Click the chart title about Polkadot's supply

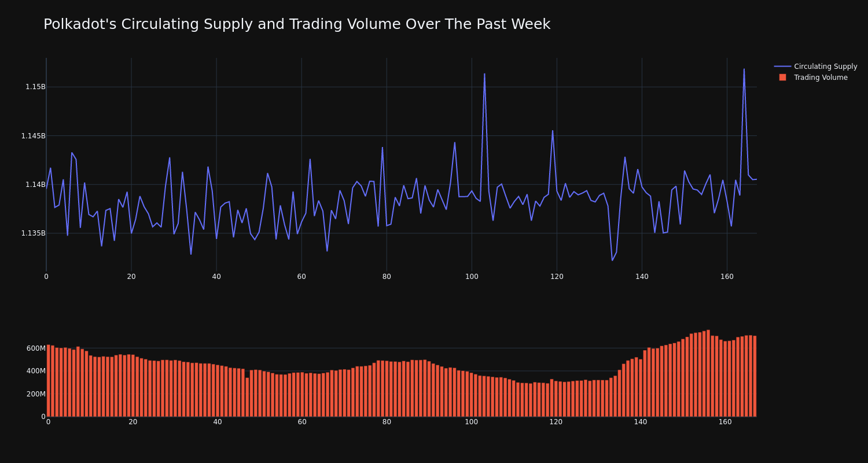click(x=297, y=24)
